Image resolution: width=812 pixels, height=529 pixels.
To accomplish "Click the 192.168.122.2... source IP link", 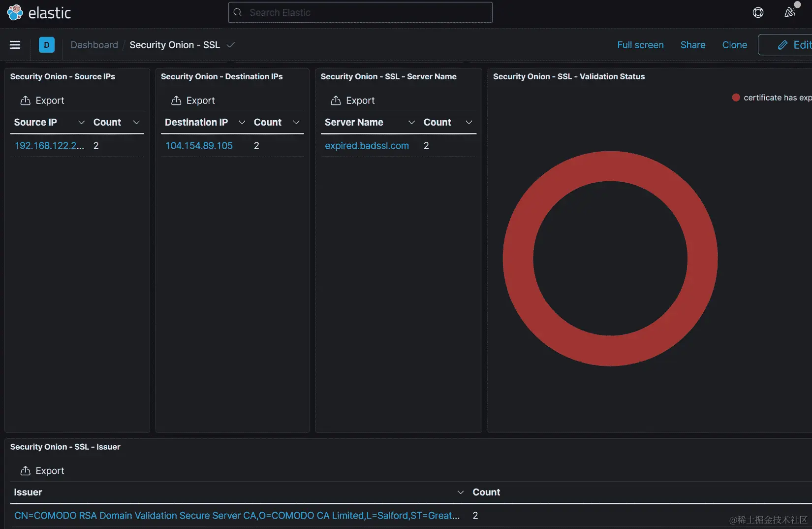I will click(x=49, y=146).
